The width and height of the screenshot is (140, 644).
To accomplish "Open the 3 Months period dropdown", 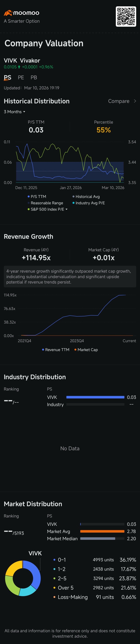I will (14, 112).
